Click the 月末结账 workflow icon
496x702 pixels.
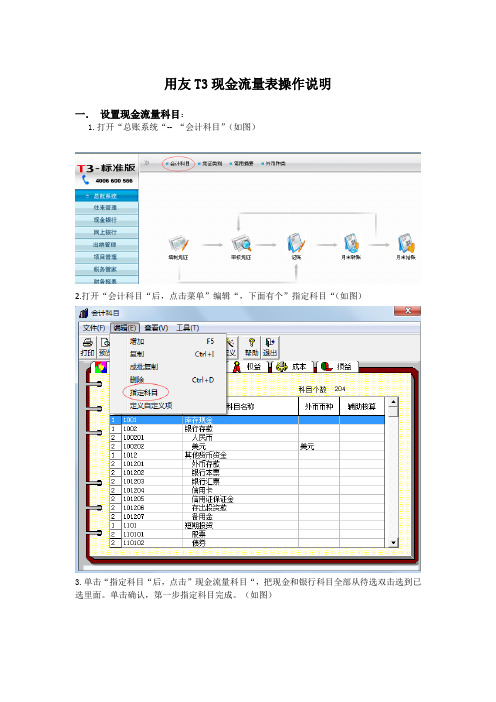406,243
